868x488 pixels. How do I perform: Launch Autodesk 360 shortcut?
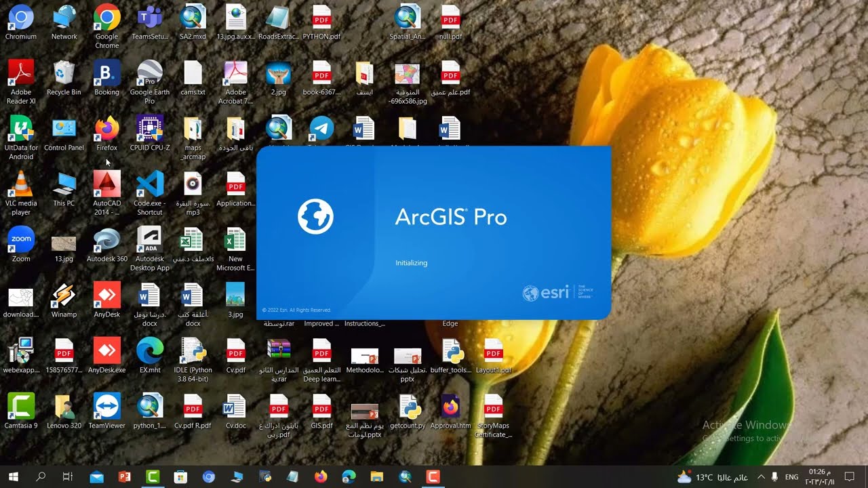(107, 245)
